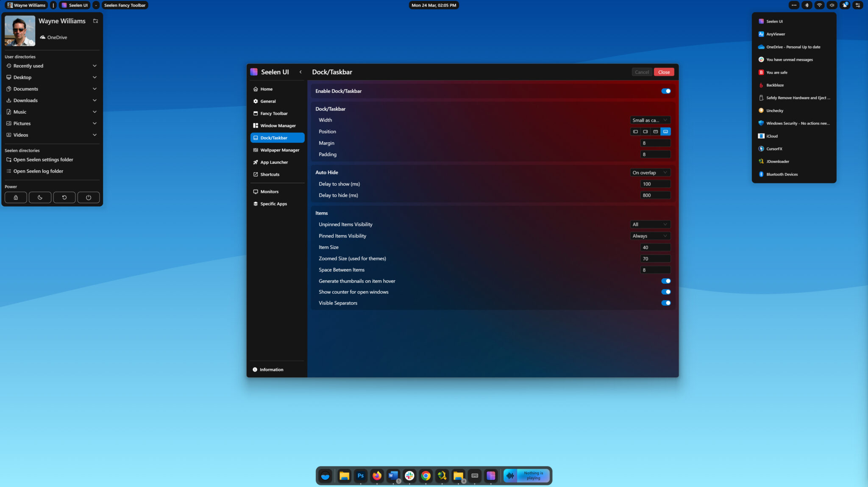Open the Width dropdown

click(650, 120)
